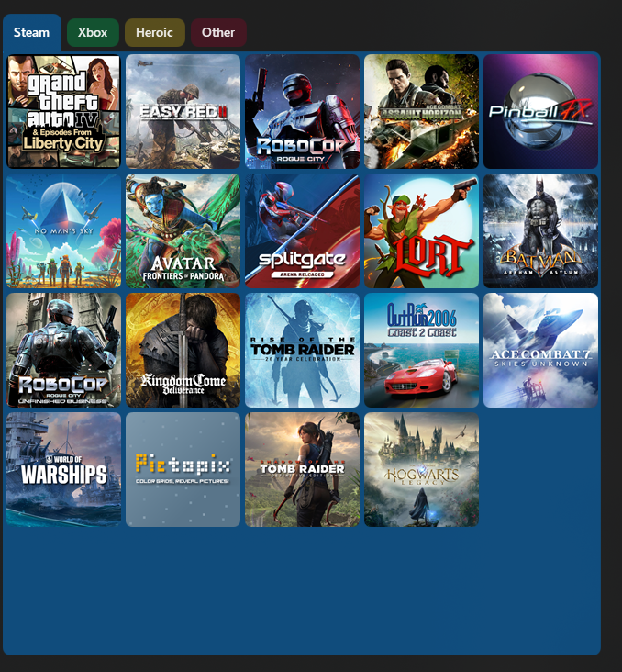Choose Splitgate Arena Reloaded tile

point(302,231)
